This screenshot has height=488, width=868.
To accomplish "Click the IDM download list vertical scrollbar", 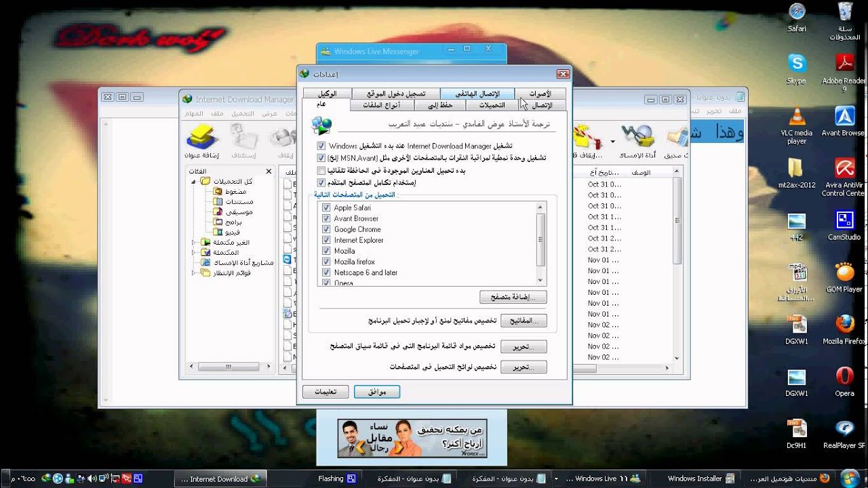I will pos(677,264).
